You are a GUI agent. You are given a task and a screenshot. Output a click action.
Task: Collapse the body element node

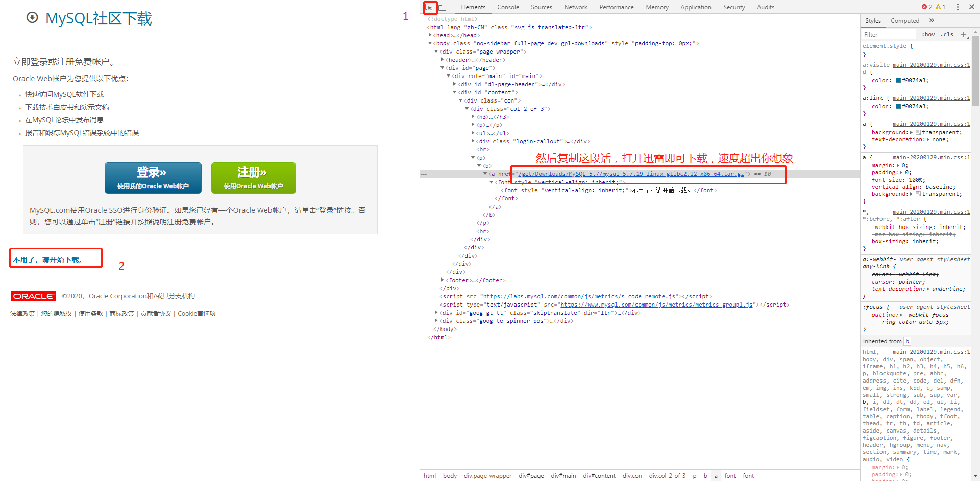[430, 43]
